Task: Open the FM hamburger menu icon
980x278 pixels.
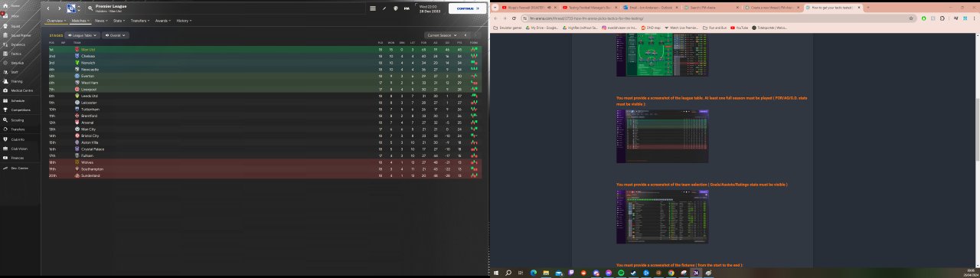Action: click(373, 8)
